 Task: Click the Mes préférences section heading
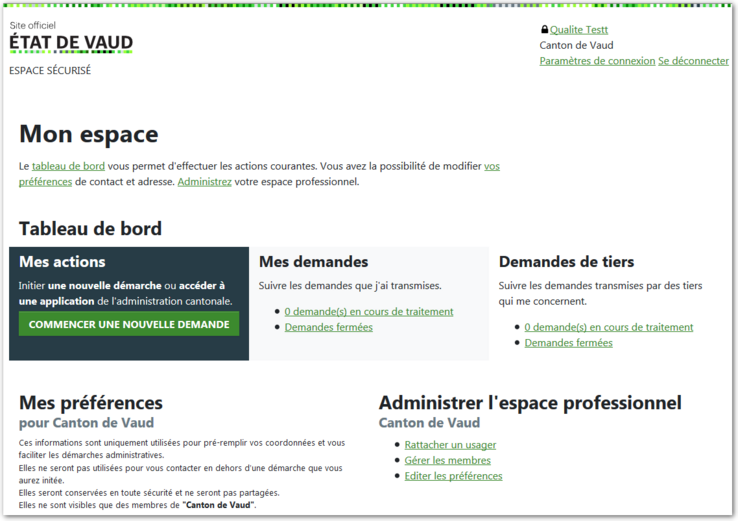click(x=90, y=403)
